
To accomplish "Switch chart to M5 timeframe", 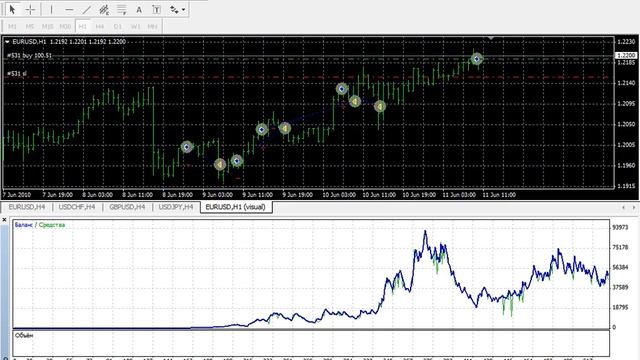I will [x=30, y=26].
